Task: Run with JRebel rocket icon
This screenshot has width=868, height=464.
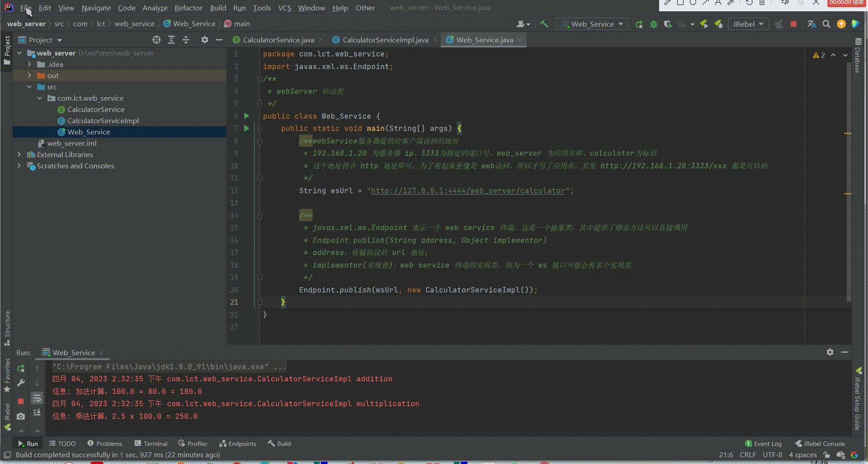Action: pos(704,24)
